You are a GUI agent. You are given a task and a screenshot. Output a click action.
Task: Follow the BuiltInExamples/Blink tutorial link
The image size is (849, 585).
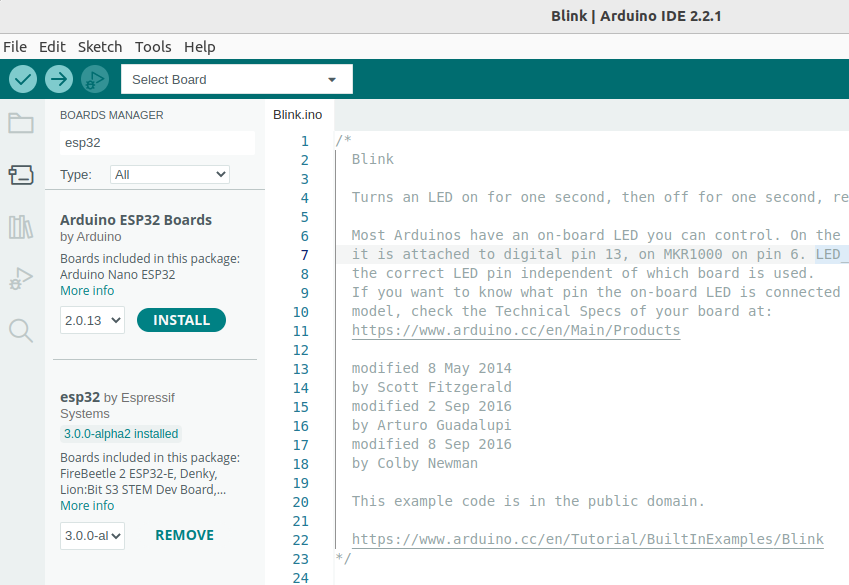tap(587, 540)
